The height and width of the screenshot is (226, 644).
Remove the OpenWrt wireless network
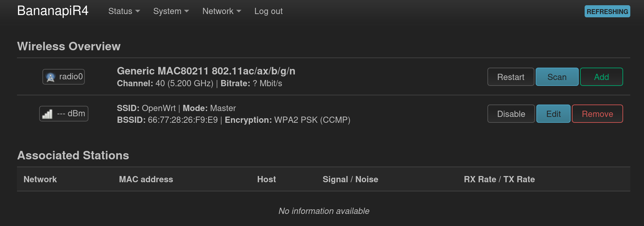[597, 114]
